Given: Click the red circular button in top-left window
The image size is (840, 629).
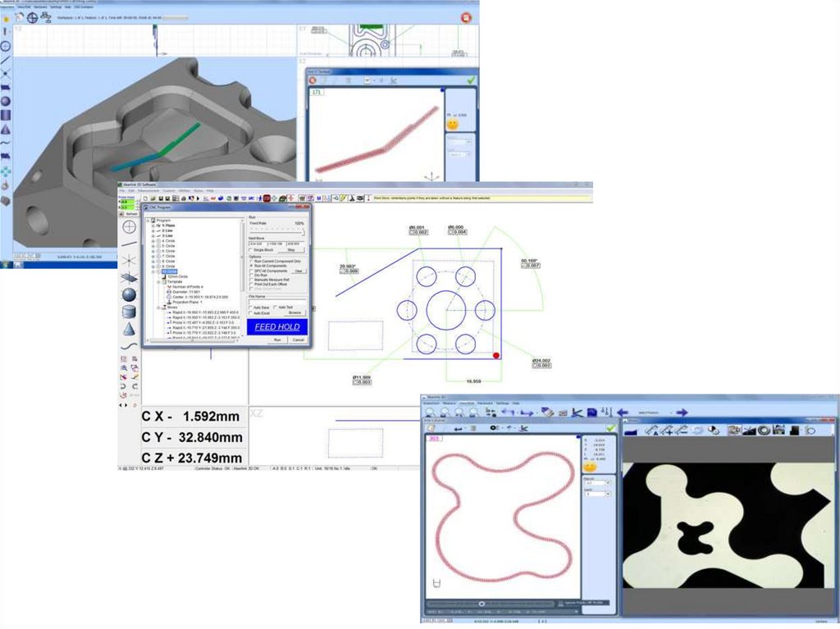Looking at the screenshot, I should pyautogui.click(x=466, y=18).
